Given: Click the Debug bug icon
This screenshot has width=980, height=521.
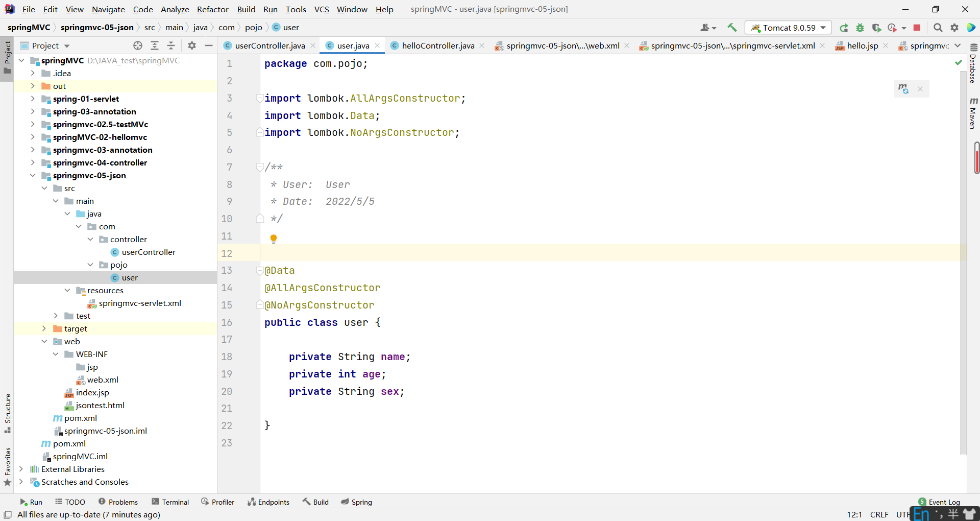Looking at the screenshot, I should tap(860, 28).
